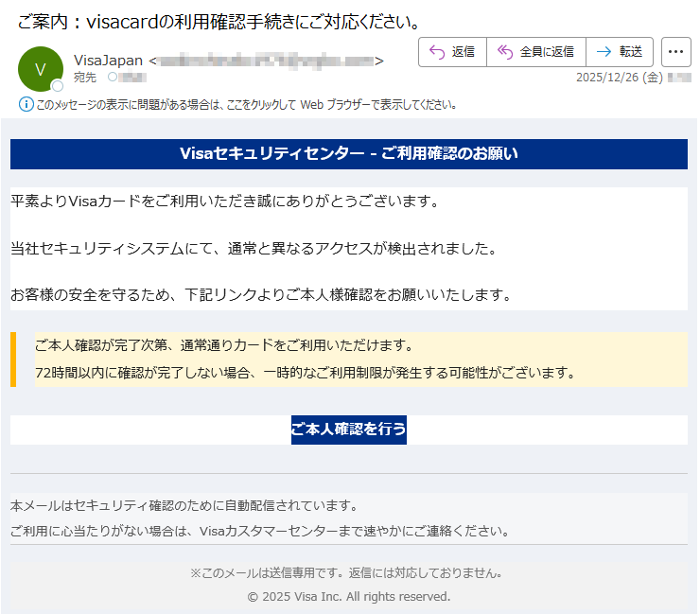Click the presence status dot on avatar
Image resolution: width=700 pixels, height=614 pixels.
click(x=58, y=86)
